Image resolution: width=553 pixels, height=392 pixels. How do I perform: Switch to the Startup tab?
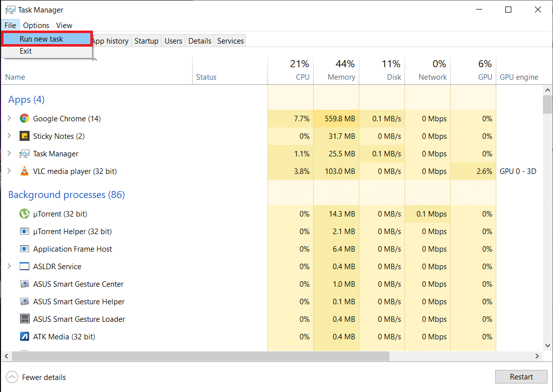click(147, 41)
